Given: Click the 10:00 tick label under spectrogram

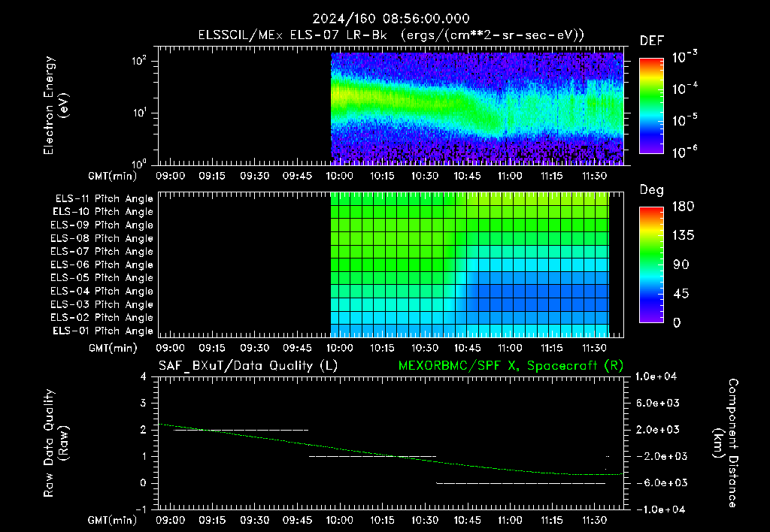Looking at the screenshot, I should click(x=340, y=176).
